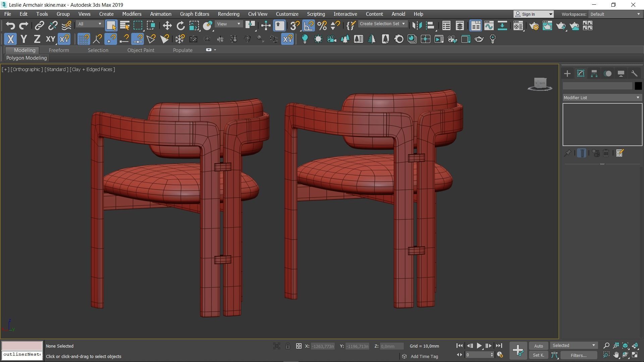The image size is (644, 362).
Task: Click the object color swatch
Action: coord(638,86)
